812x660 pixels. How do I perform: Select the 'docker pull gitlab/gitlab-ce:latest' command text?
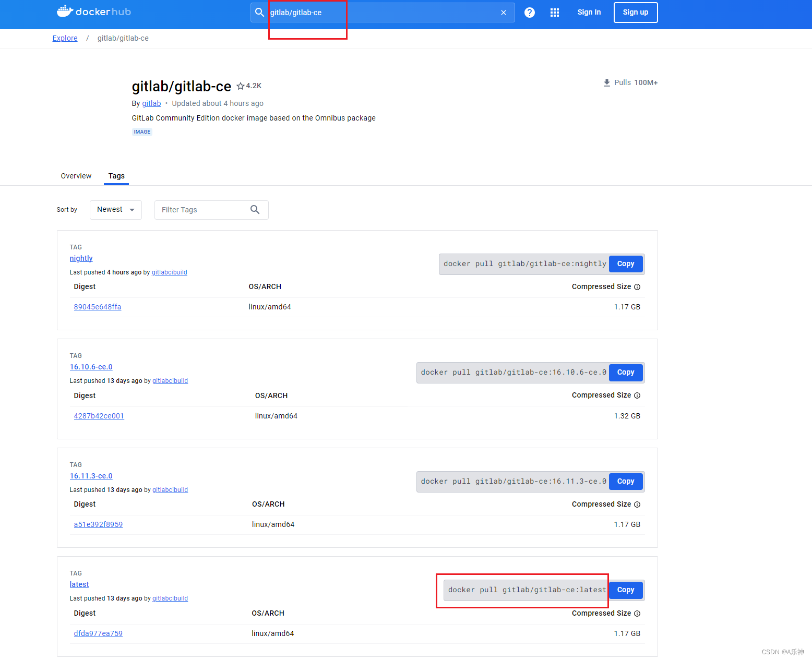pos(527,590)
